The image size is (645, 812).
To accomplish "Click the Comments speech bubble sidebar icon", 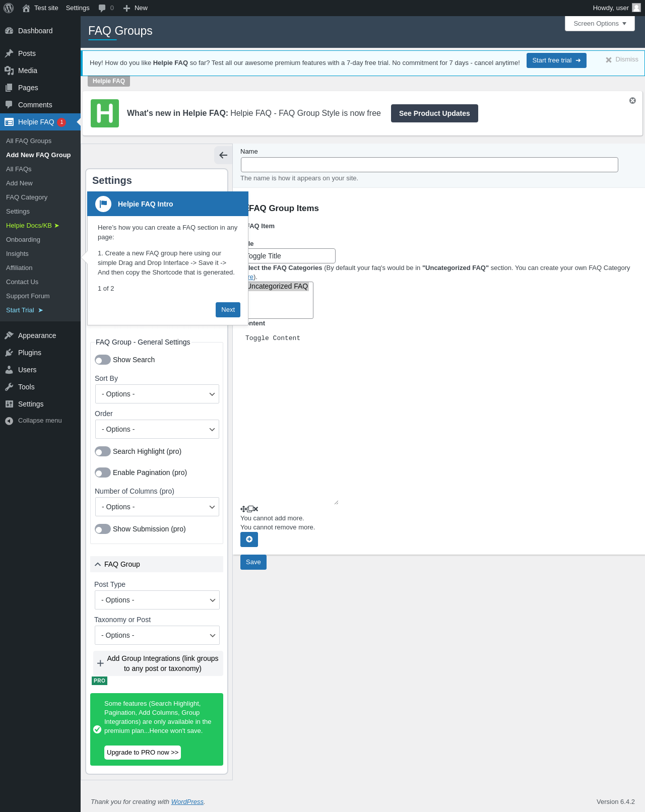I will (x=9, y=105).
